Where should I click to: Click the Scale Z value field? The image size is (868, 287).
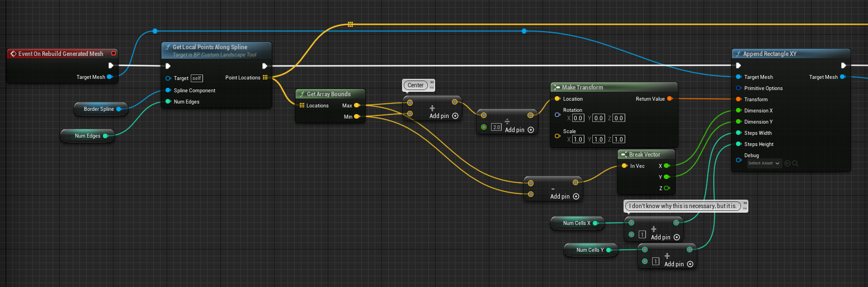tap(619, 139)
